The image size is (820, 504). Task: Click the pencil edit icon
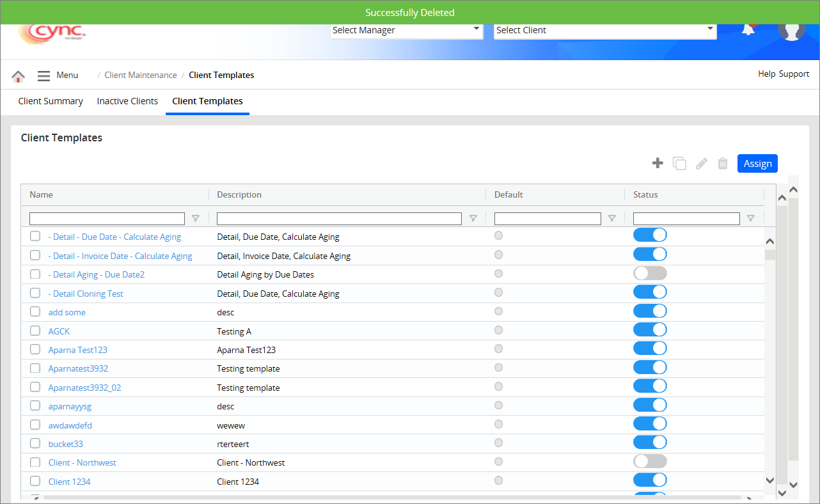(x=702, y=164)
